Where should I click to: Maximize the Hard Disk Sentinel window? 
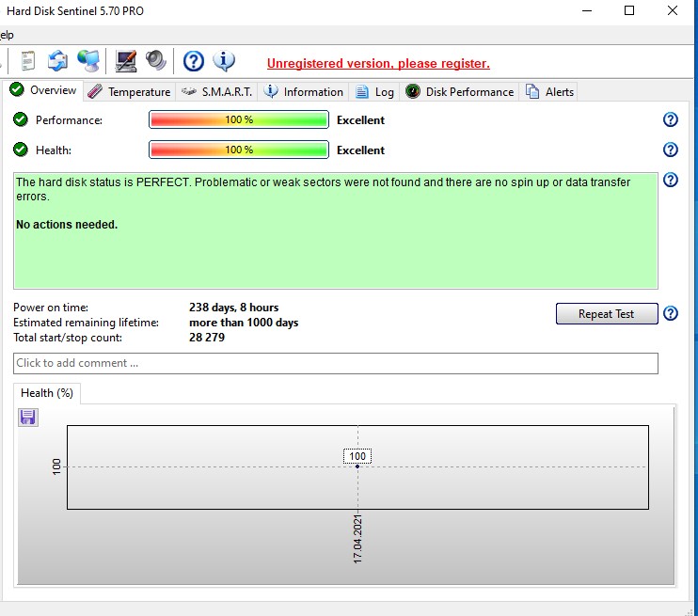click(629, 10)
